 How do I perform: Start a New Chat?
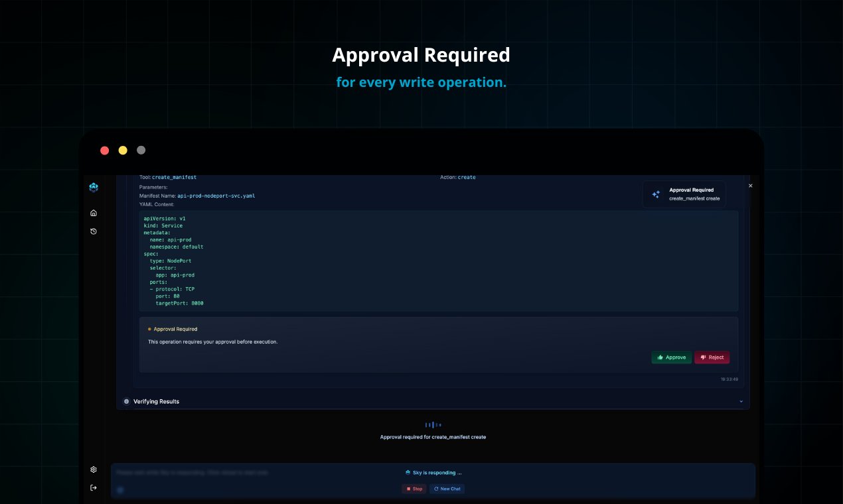(x=447, y=489)
